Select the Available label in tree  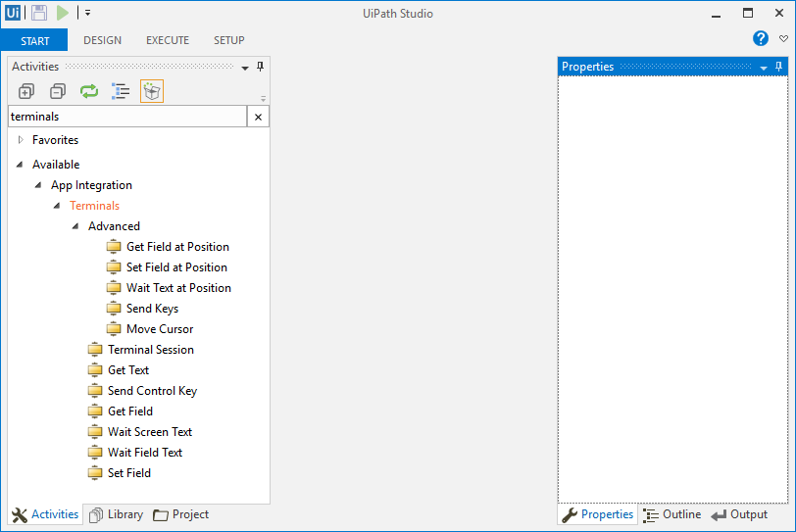tap(56, 165)
